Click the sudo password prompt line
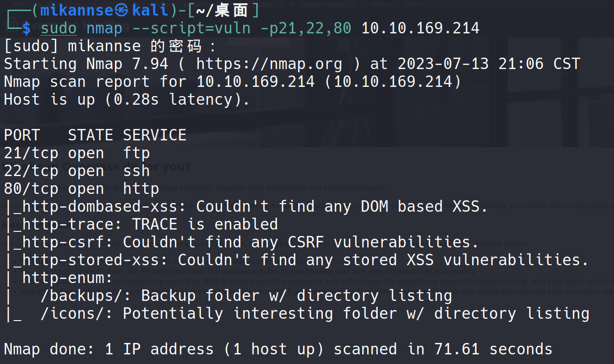The image size is (614, 364). [109, 46]
